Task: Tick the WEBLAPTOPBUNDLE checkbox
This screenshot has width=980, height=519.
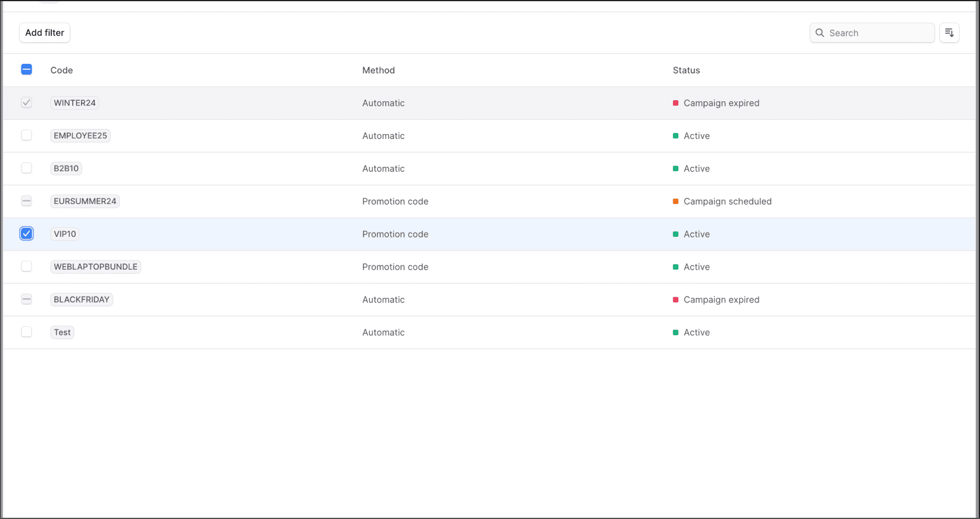Action: 26,267
